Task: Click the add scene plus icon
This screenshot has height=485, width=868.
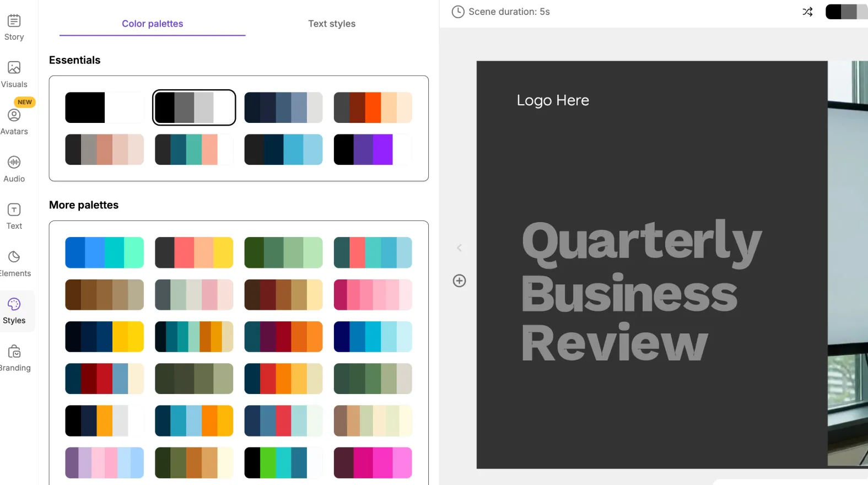Action: point(459,281)
